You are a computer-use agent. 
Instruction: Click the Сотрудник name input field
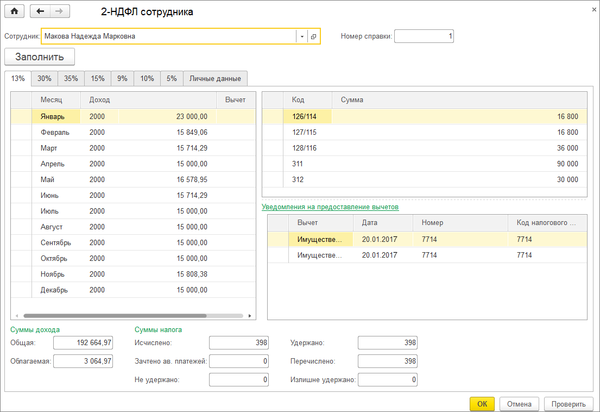tap(168, 36)
